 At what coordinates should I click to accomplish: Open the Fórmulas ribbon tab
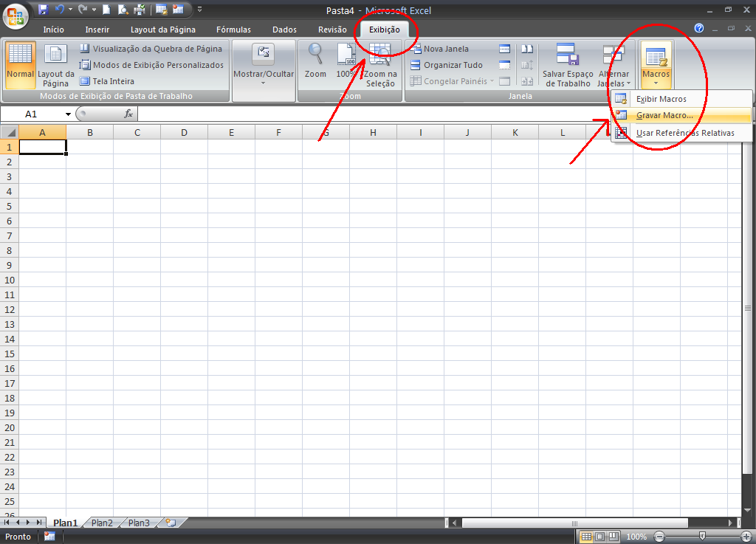point(233,30)
